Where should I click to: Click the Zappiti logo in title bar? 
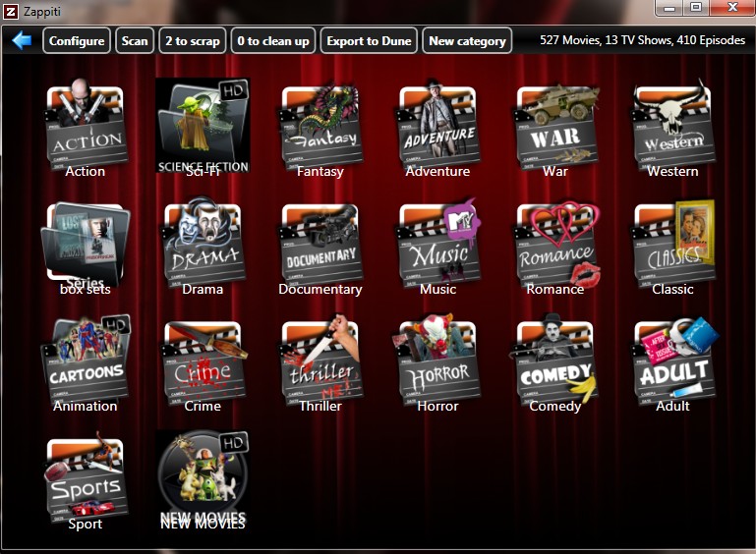point(11,11)
